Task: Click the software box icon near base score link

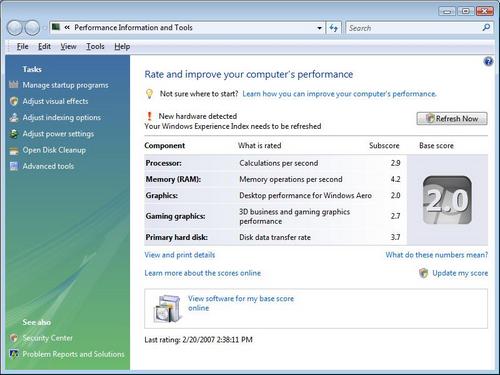Action: coord(168,309)
